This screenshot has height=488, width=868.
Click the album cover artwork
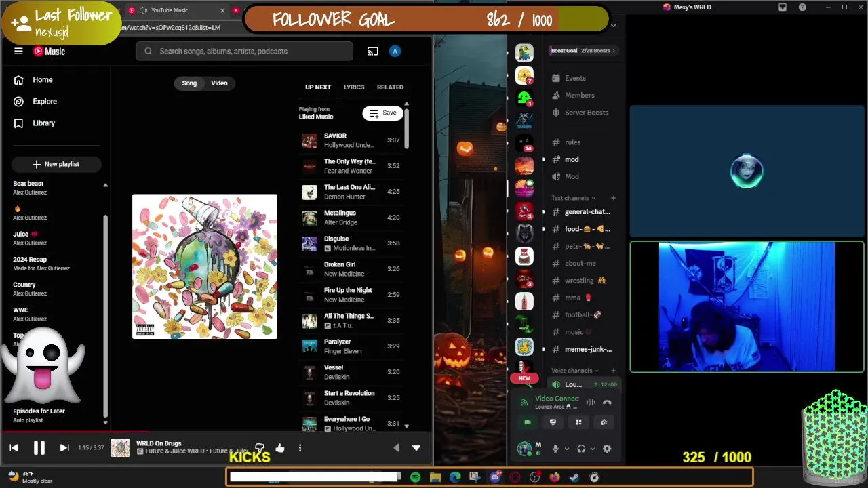pyautogui.click(x=205, y=266)
